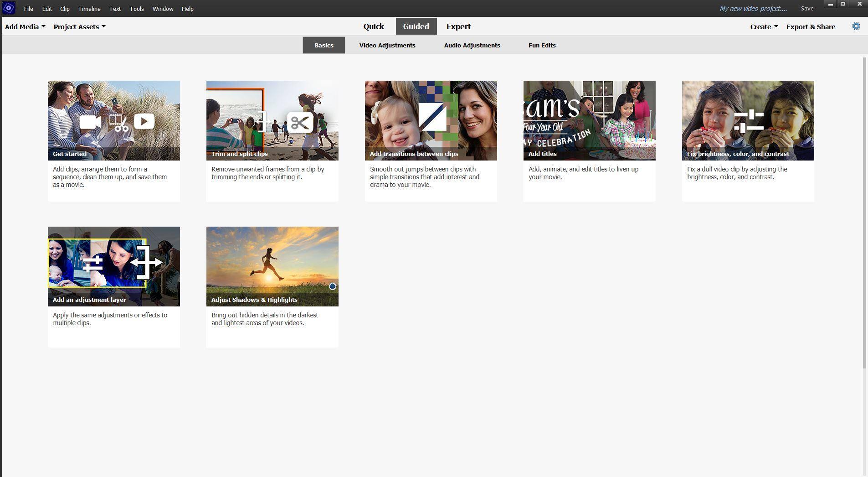Viewport: 868px width, 477px height.
Task: Click the sliders icon on Fix brightness card
Action: [x=748, y=121]
